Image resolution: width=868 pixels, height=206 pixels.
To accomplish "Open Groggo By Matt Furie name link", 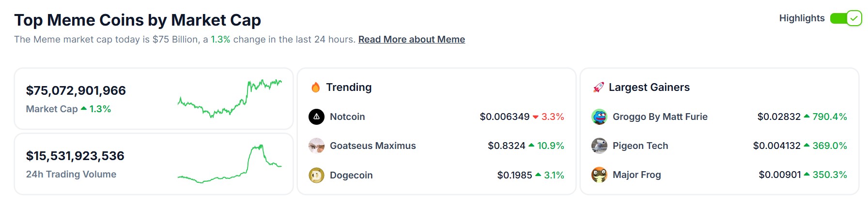I will [x=660, y=117].
